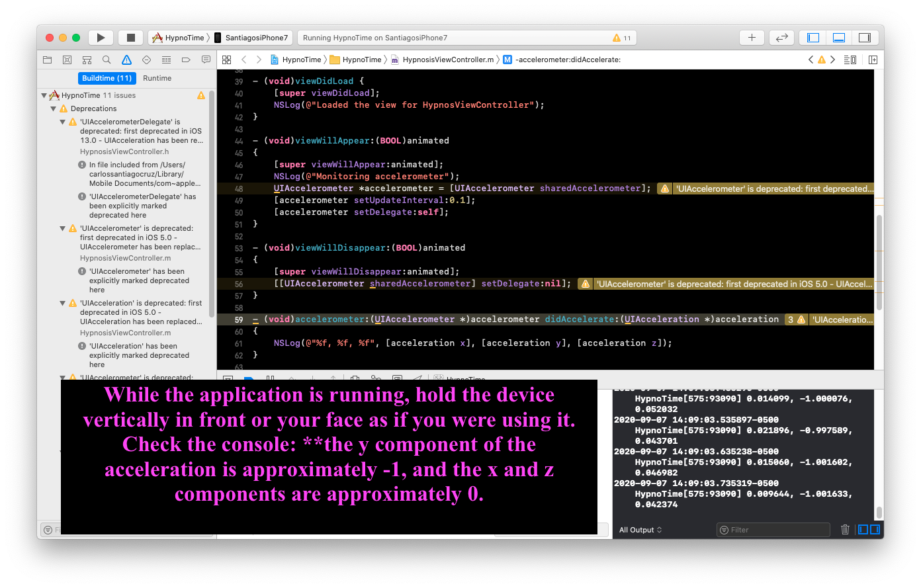Open HypnoTime project in jump bar

296,60
